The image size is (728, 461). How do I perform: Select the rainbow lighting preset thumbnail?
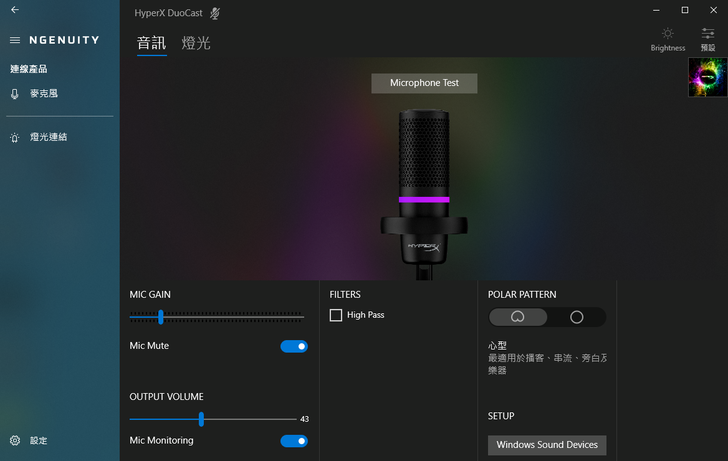point(707,77)
